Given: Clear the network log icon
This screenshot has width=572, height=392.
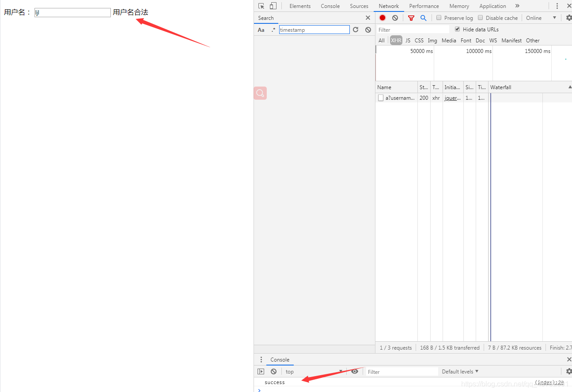Looking at the screenshot, I should tap(395, 18).
